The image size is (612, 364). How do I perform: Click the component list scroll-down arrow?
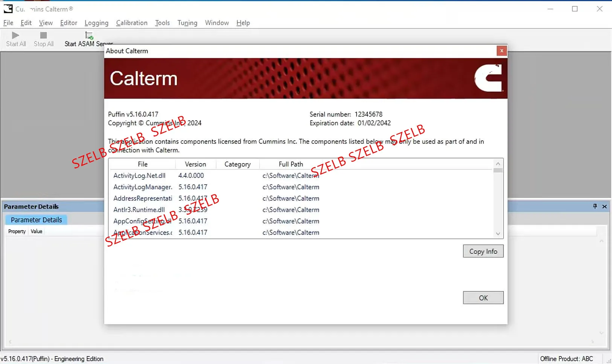tap(498, 234)
